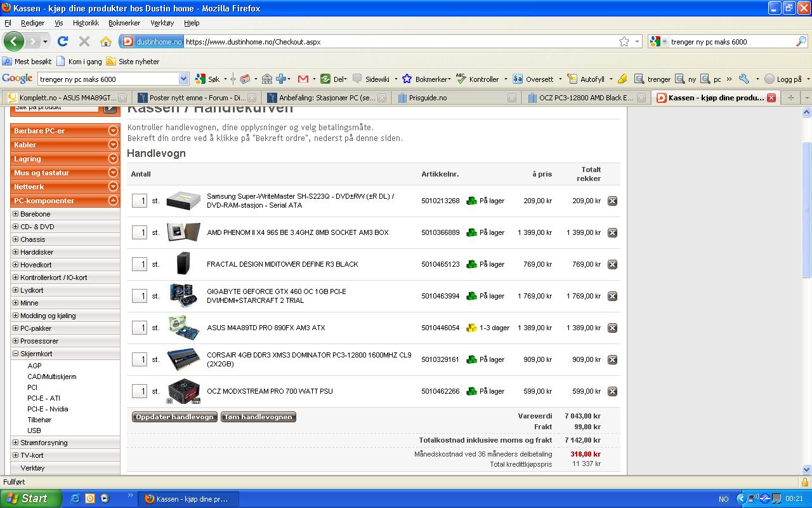The image size is (812, 508).
Task: Expand the Lagring category
Action: (x=113, y=159)
